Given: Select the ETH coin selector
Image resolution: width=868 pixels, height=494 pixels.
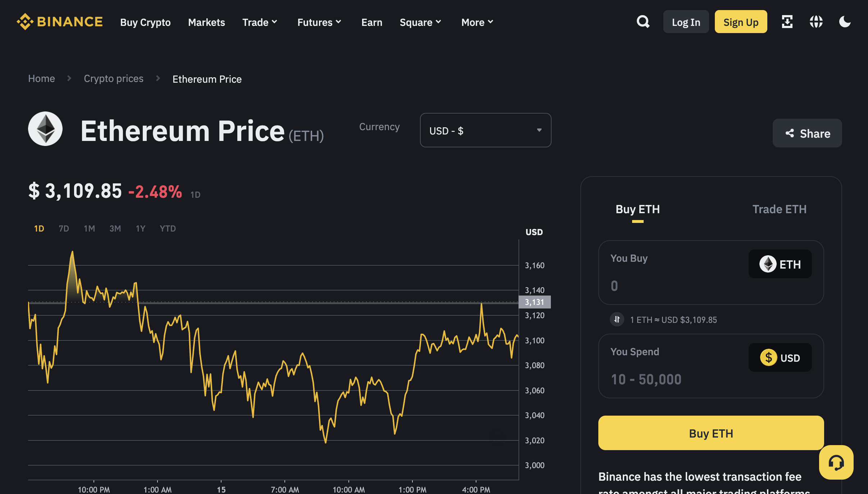Looking at the screenshot, I should [x=780, y=264].
